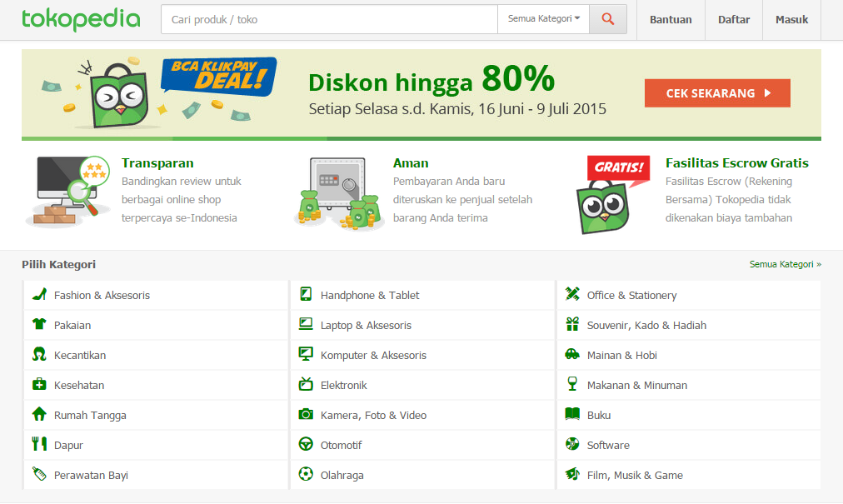This screenshot has width=843, height=504.
Task: Open the Handphone & Tablet category
Action: click(x=422, y=295)
